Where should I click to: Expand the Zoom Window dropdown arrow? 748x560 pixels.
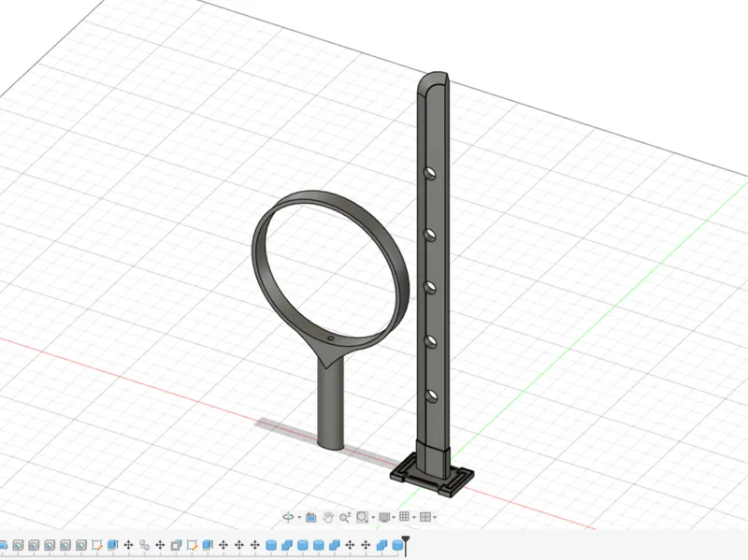pyautogui.click(x=373, y=518)
